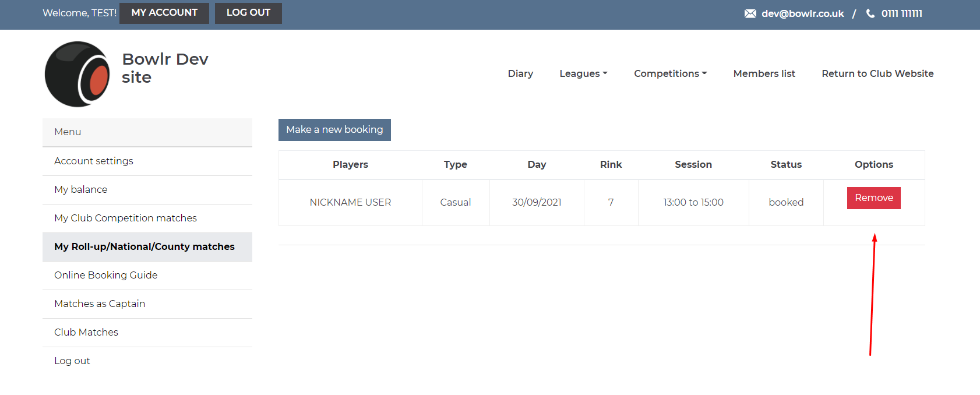The image size is (980, 395).
Task: Click Make a new booking button
Action: click(334, 129)
